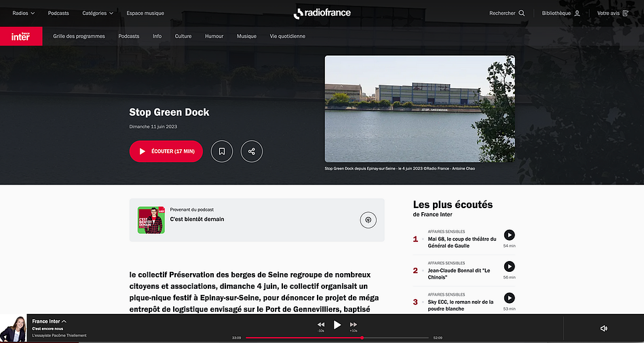Image resolution: width=644 pixels, height=343 pixels.
Task: Click the 52:09 total duration
Action: click(438, 338)
